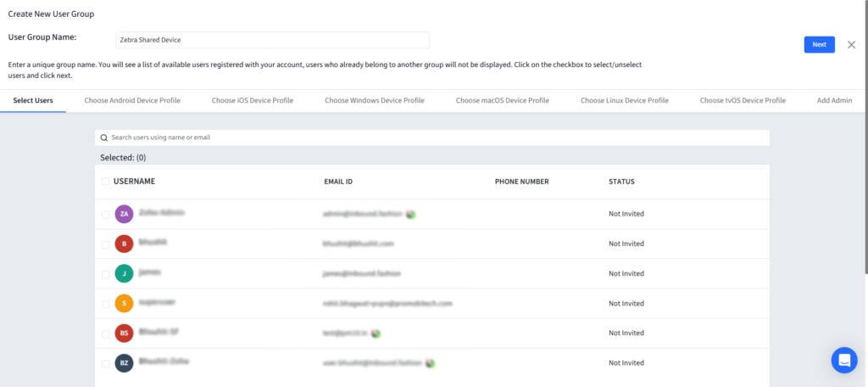Click Not Invited status in superuser row

[626, 304]
